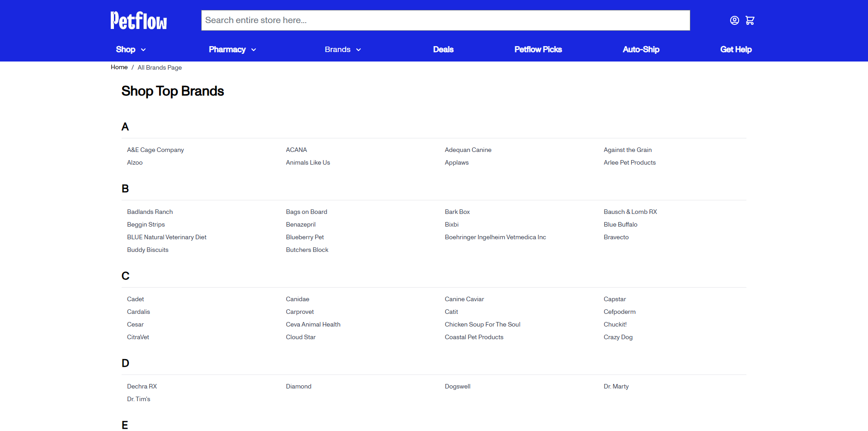Screen dimensions: 868x431
Task: Open the Bravecto brand link
Action: (616, 237)
